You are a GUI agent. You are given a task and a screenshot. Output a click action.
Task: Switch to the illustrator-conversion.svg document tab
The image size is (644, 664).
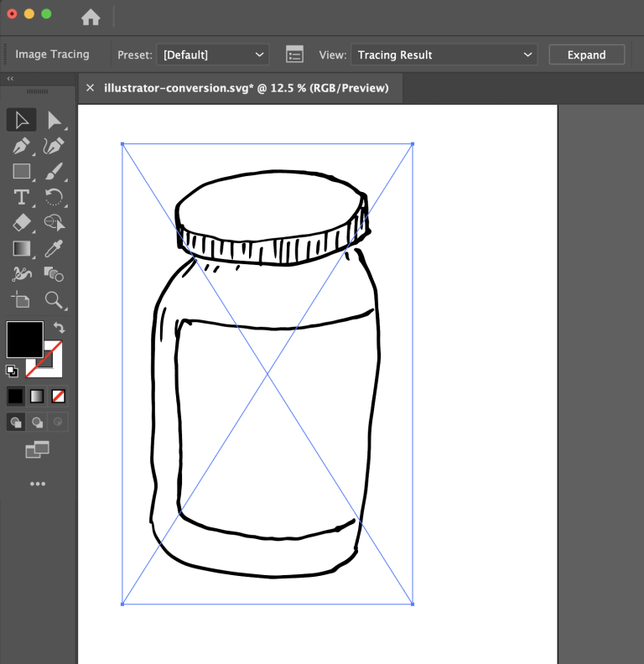click(246, 88)
